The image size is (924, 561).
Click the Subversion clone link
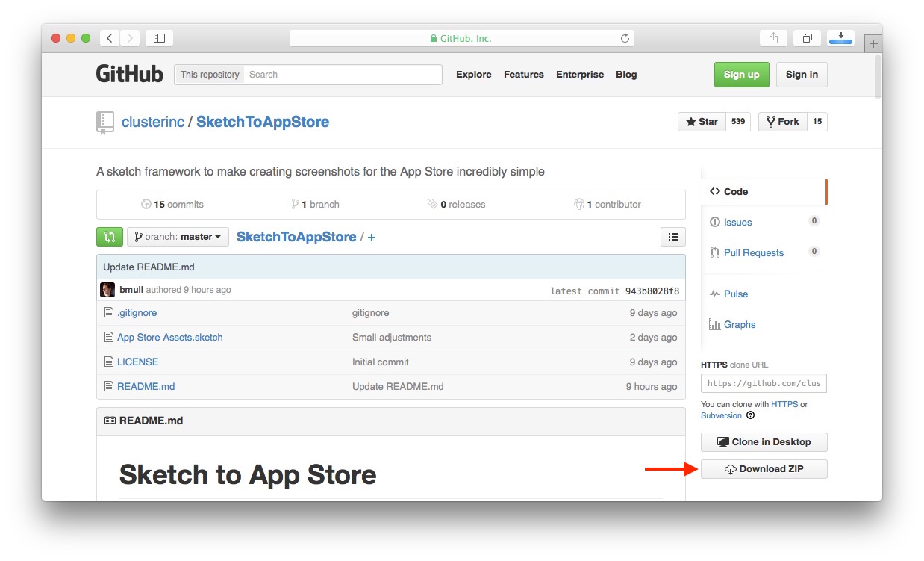coord(722,415)
